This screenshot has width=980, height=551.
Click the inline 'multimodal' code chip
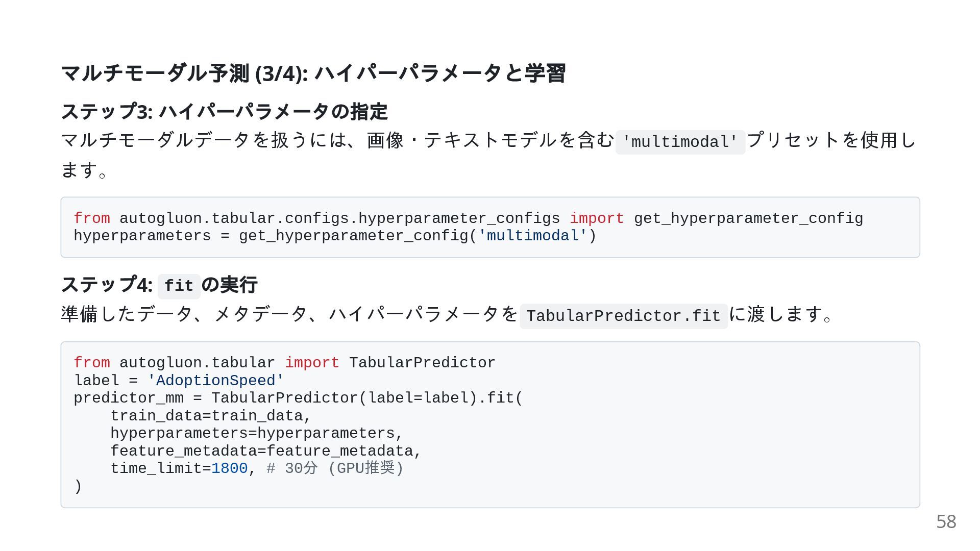click(680, 142)
